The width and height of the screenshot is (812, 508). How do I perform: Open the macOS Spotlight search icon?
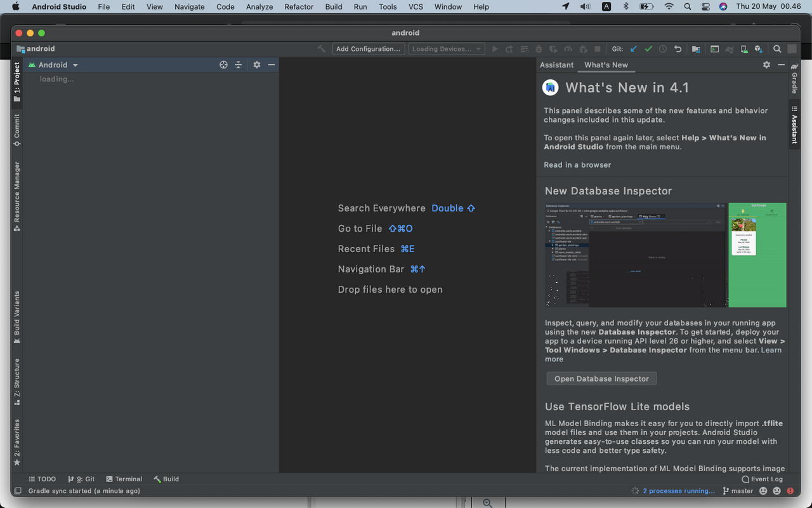[687, 6]
